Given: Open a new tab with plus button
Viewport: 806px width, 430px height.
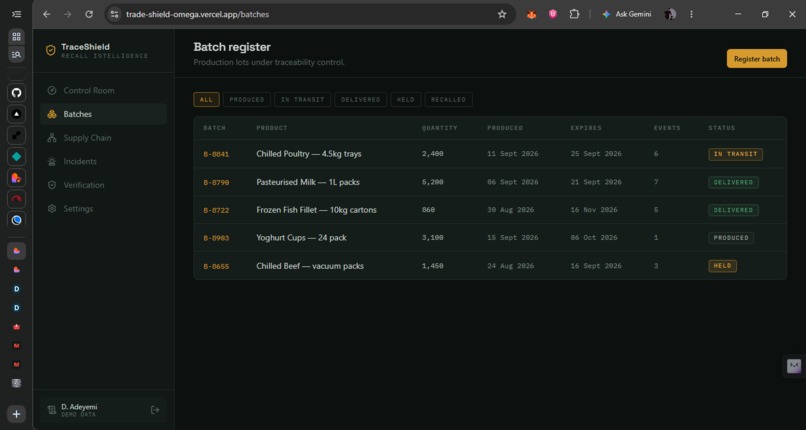Looking at the screenshot, I should coord(16,414).
